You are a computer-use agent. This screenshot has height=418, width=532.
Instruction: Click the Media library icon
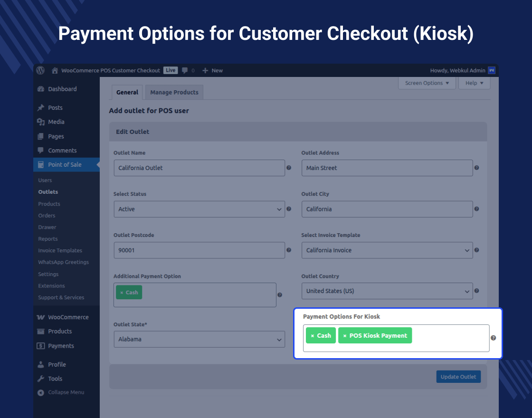(x=41, y=122)
